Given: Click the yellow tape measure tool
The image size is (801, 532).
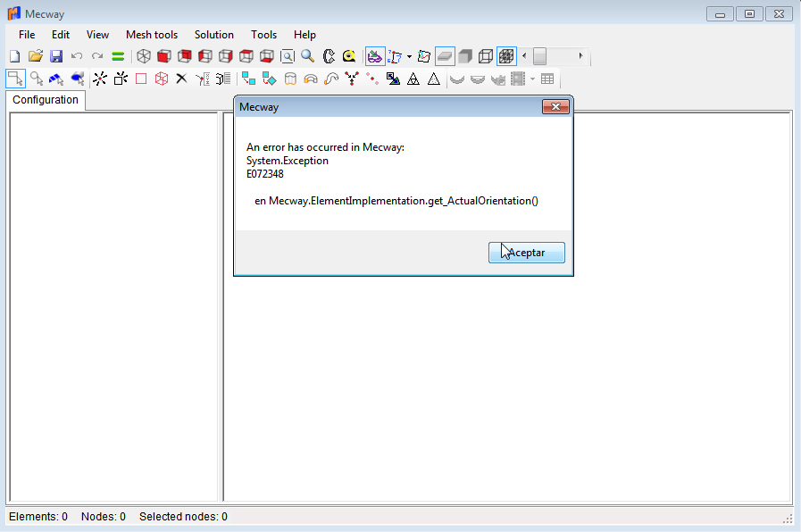Looking at the screenshot, I should point(349,56).
